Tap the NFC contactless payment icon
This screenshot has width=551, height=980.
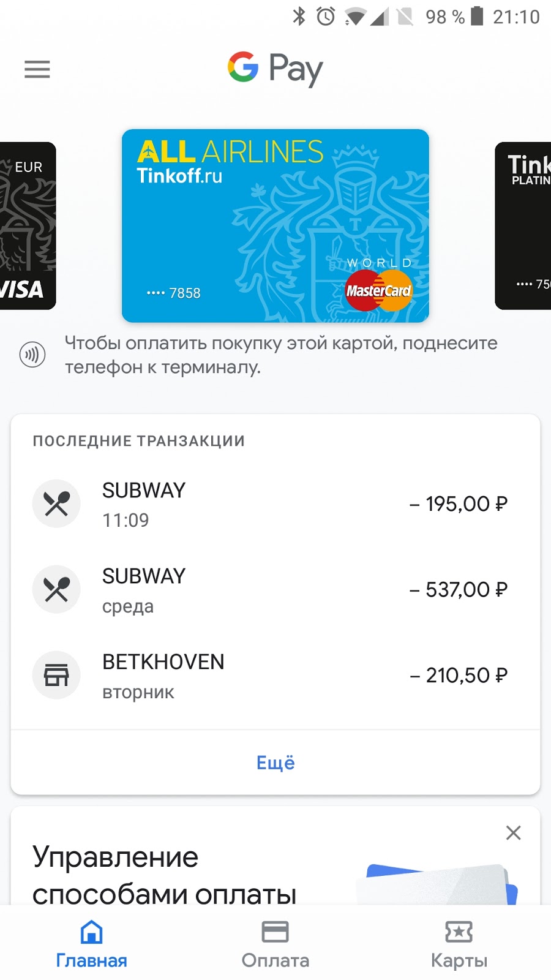pos(32,354)
